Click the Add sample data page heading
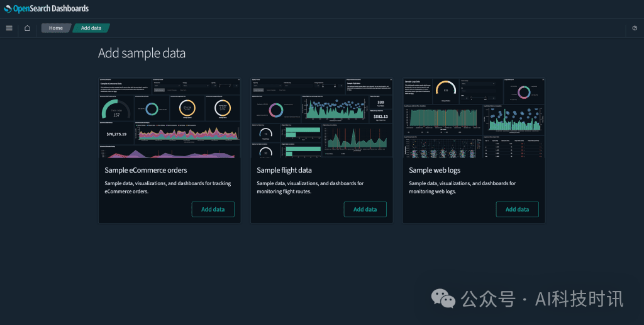644x325 pixels. (142, 54)
